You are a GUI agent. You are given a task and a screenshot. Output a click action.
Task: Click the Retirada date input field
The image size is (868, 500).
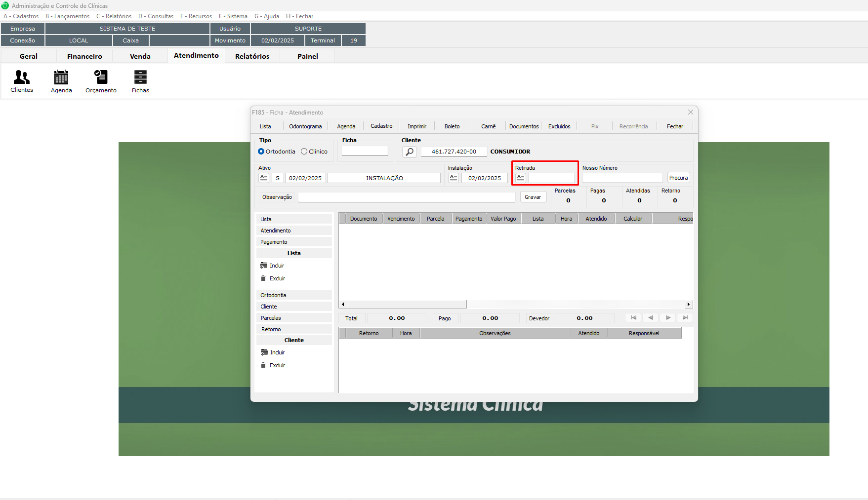point(552,178)
